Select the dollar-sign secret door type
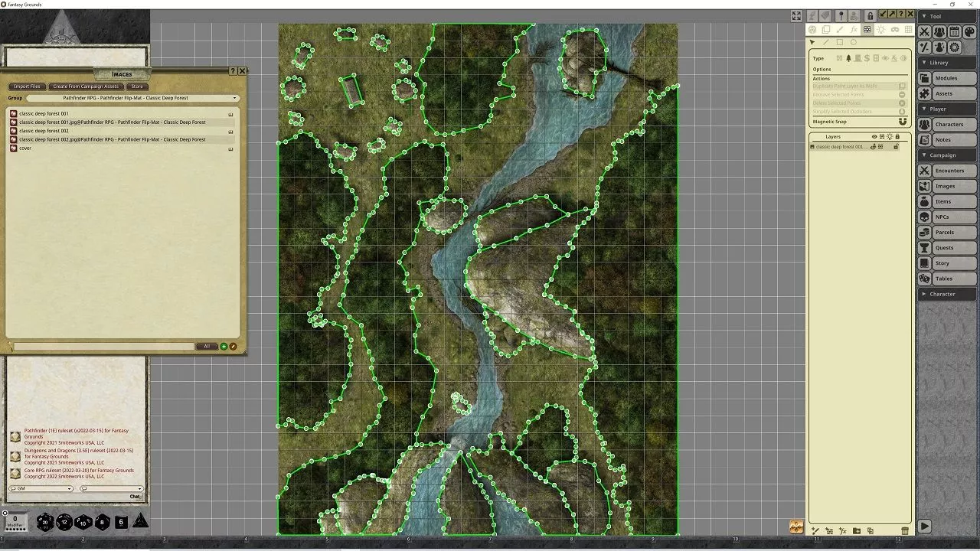 coord(867,58)
